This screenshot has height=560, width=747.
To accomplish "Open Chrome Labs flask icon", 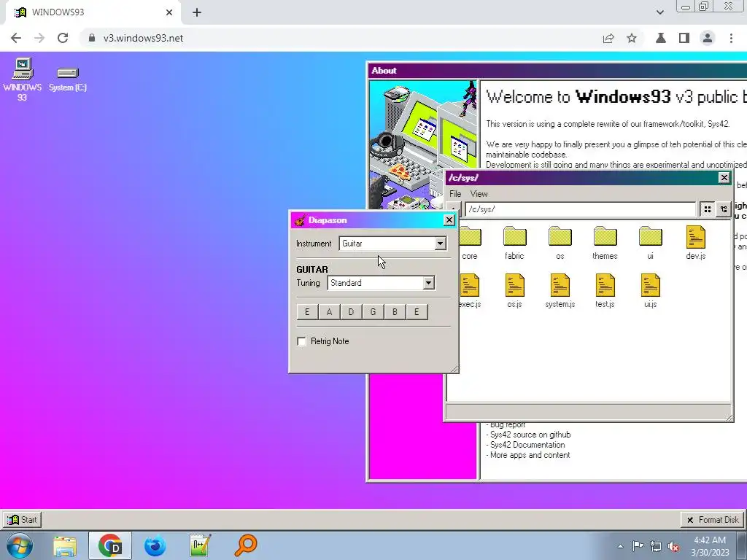I will pos(661,38).
